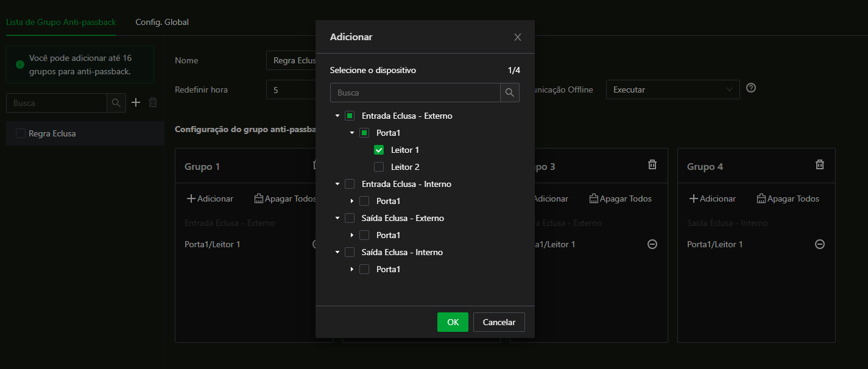Click green info icon in notice box
Screen dimensions: 868x369
click(x=20, y=64)
